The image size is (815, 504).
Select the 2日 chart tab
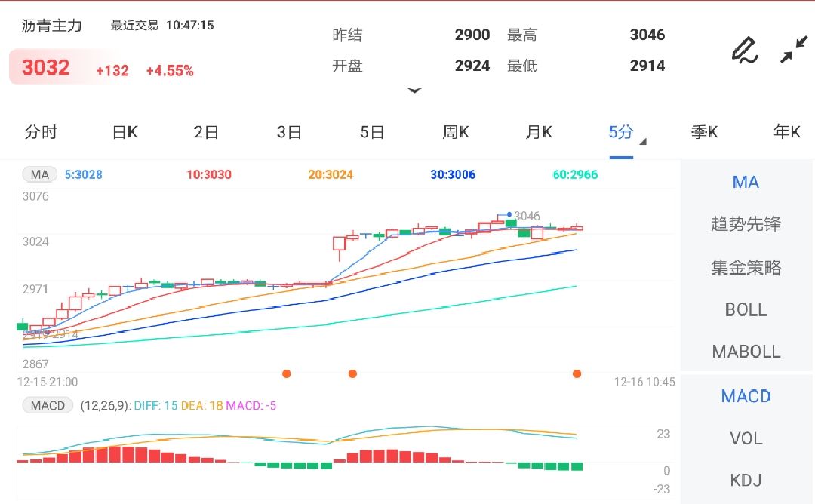click(206, 132)
